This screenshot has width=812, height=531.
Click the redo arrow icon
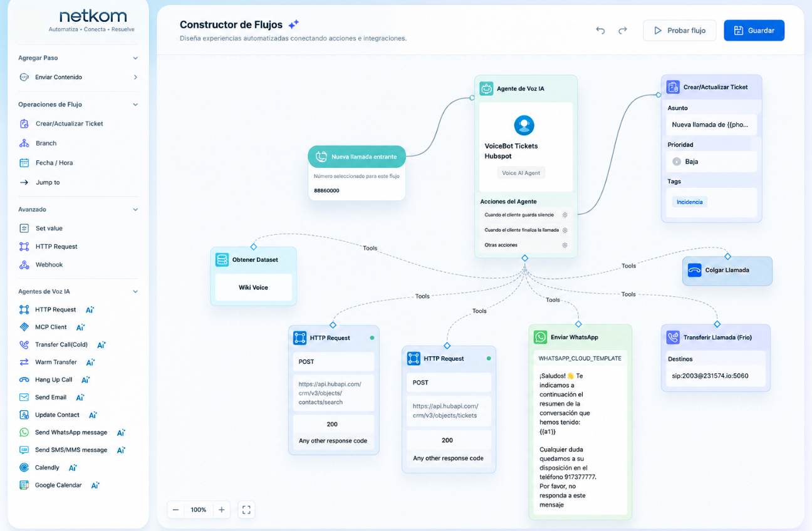pos(622,30)
